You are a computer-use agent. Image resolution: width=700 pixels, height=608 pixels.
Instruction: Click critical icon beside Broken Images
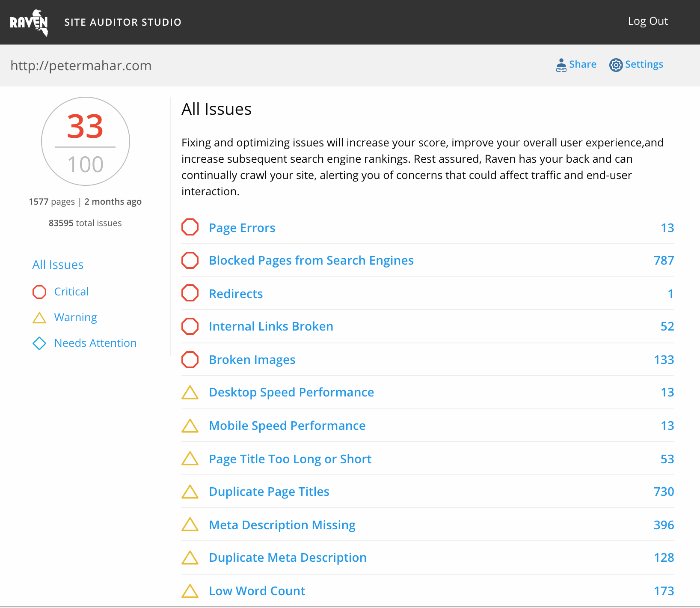[x=190, y=360]
